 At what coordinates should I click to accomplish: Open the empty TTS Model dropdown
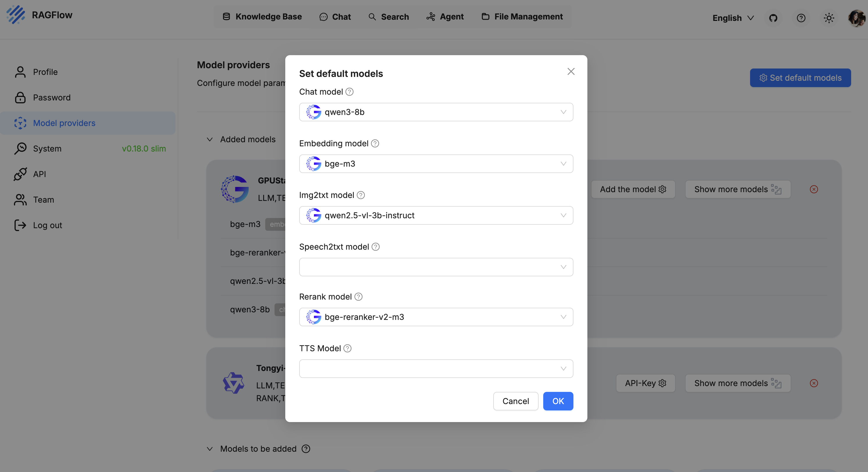coord(436,369)
